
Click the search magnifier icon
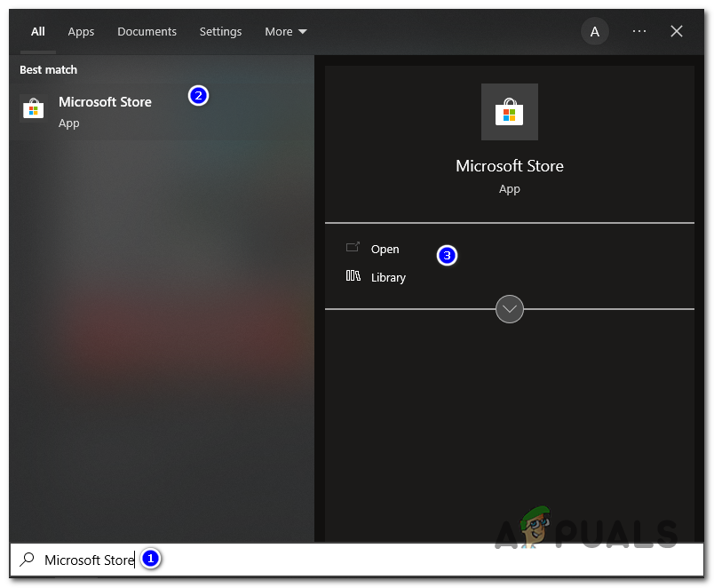point(25,560)
